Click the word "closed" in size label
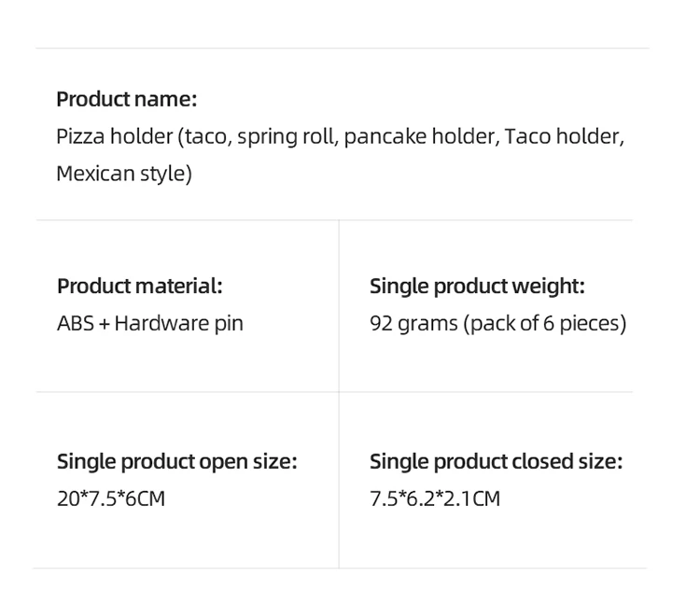Viewport: 700px width, 590px height. [x=544, y=461]
